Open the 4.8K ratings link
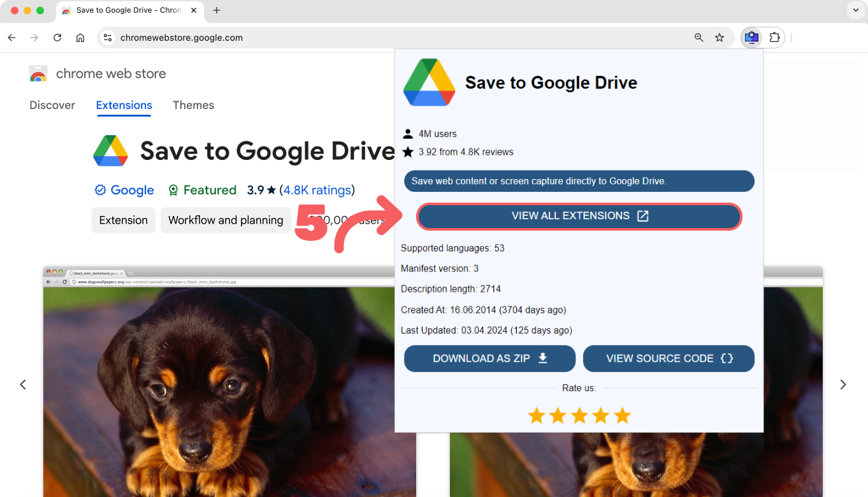This screenshot has width=868, height=497. (317, 190)
